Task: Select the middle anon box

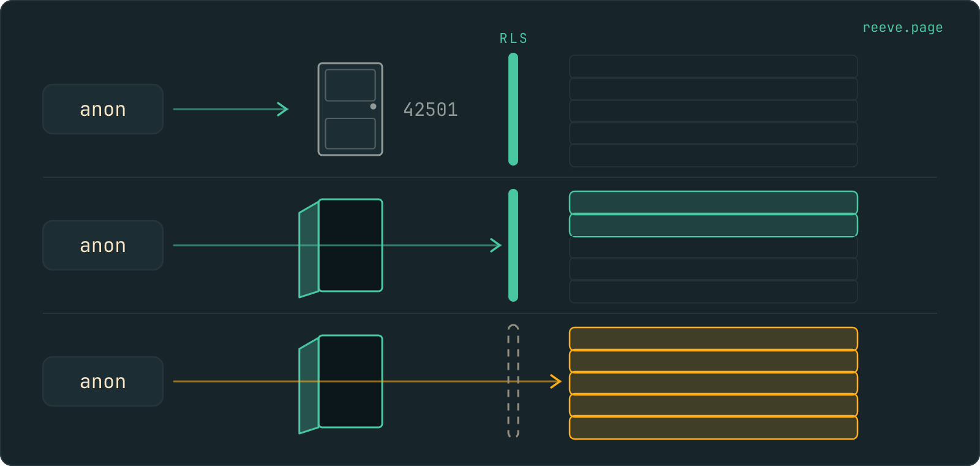Action: point(103,245)
